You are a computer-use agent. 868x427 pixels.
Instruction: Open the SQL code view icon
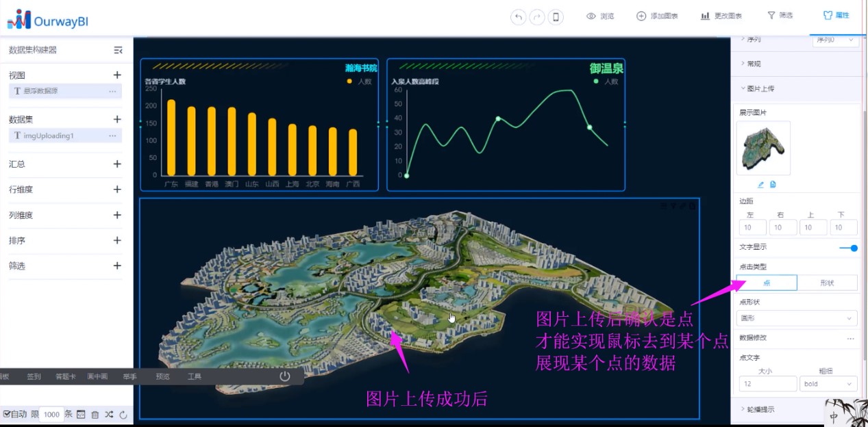(x=81, y=415)
